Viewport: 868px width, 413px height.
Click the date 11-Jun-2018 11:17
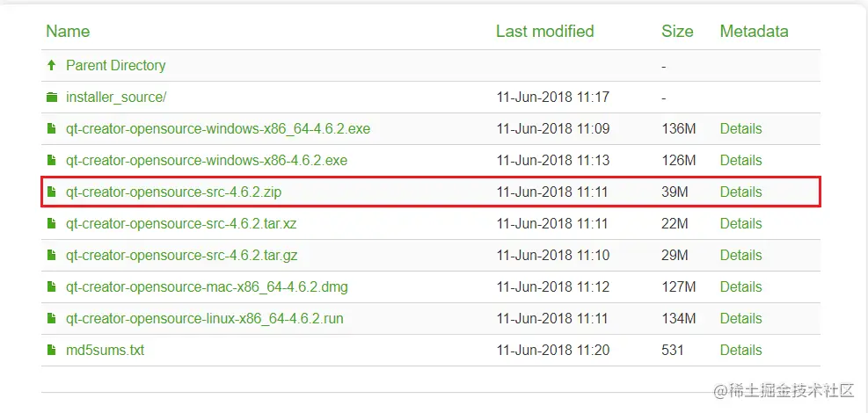click(553, 98)
